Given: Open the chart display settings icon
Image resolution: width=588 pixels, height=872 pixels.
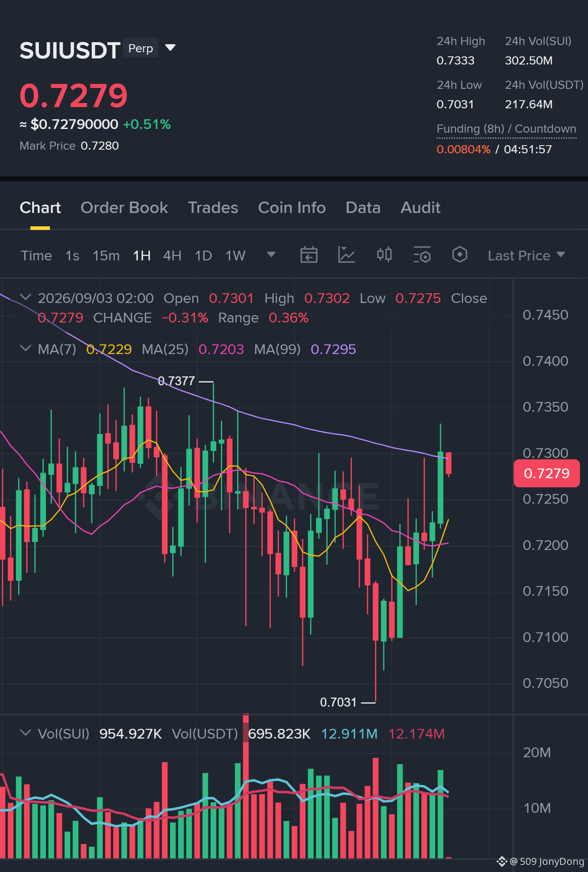Looking at the screenshot, I should (422, 255).
